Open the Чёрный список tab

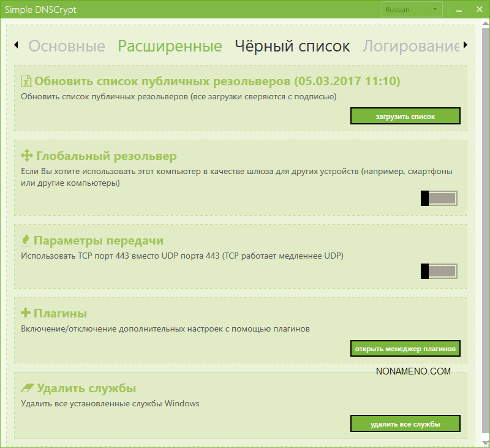(292, 46)
